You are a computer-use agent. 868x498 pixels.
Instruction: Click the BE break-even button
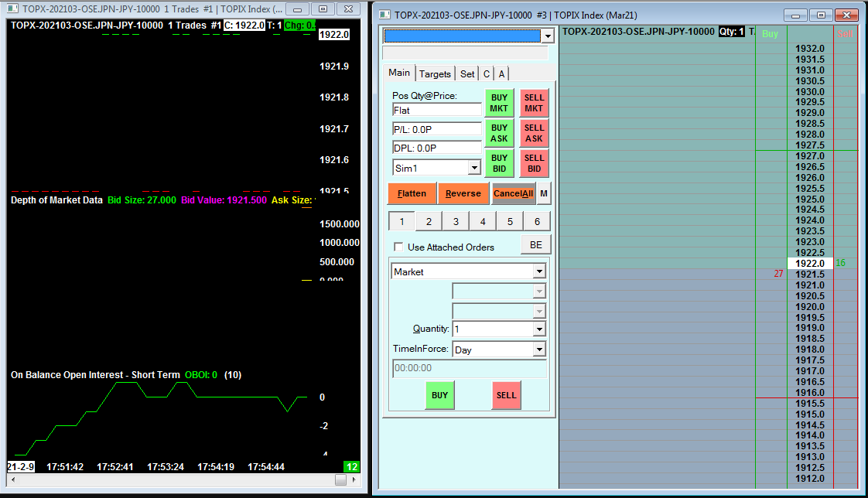pyautogui.click(x=536, y=244)
